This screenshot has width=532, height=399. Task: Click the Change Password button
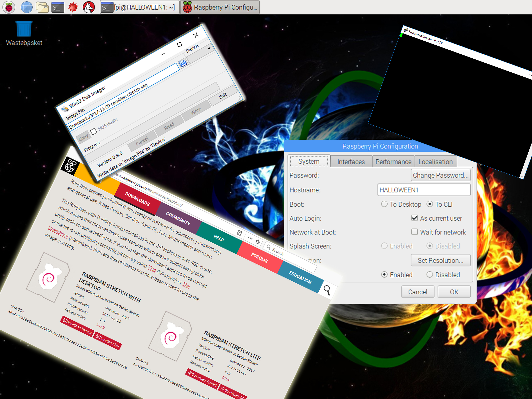tap(441, 175)
